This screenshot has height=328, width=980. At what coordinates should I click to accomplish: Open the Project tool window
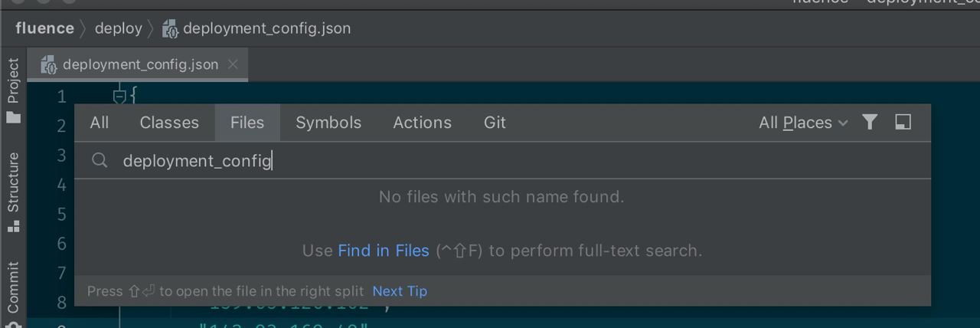14,90
